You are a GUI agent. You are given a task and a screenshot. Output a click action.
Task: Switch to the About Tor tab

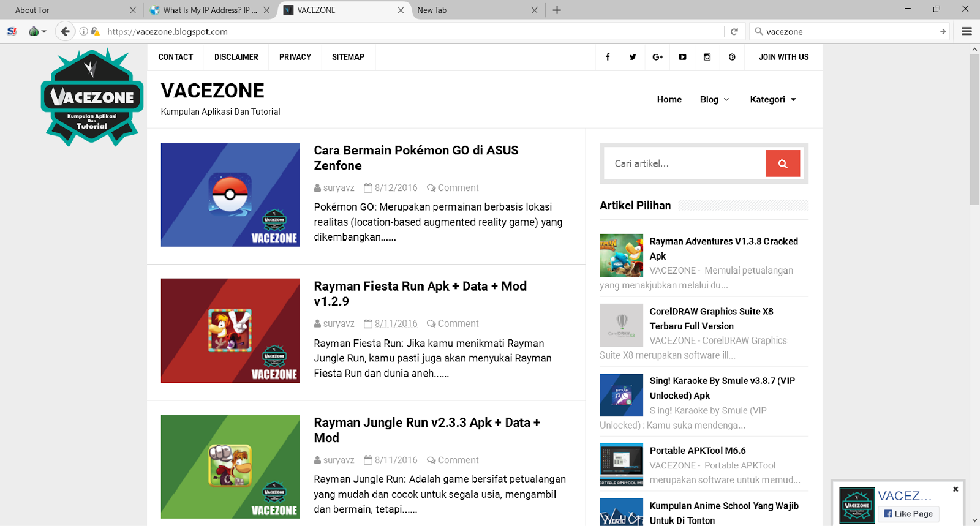[71, 10]
